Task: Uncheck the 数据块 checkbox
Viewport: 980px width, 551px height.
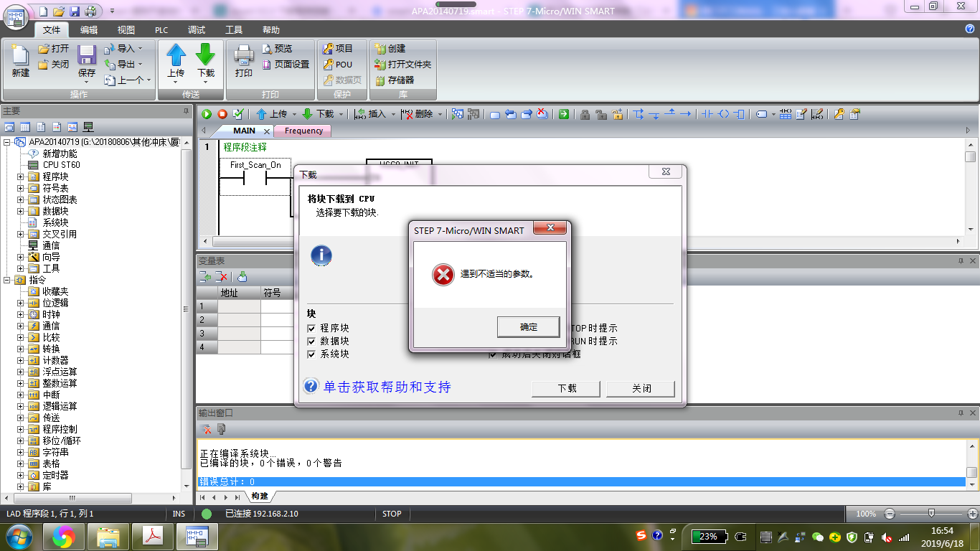Action: tap(311, 341)
